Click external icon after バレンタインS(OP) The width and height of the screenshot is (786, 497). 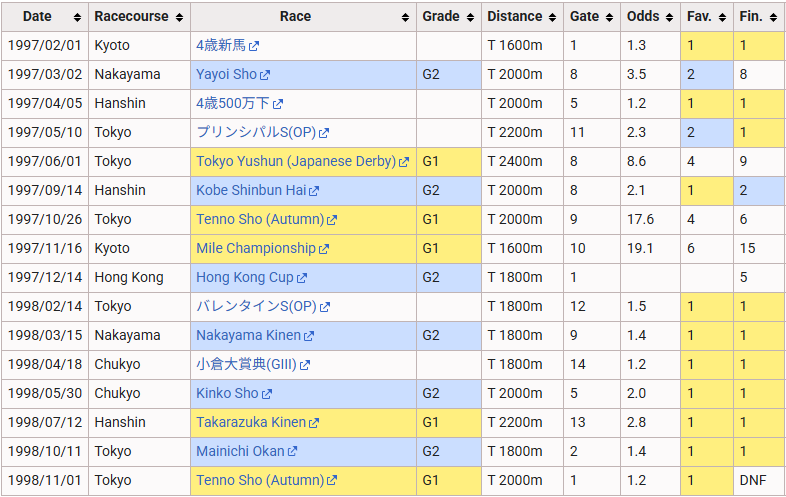pyautogui.click(x=325, y=307)
